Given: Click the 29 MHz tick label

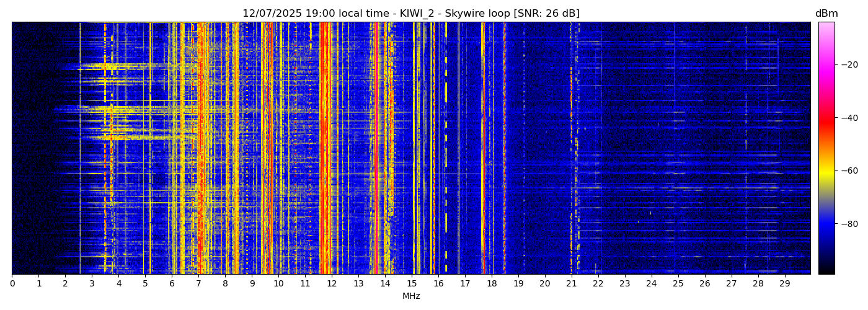Looking at the screenshot, I should click(784, 284).
